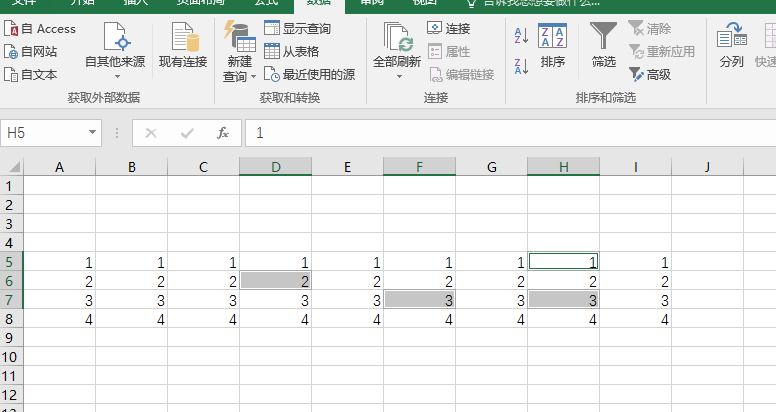Viewport: 776px width, 412px height.
Task: Click cell B7 containing 3
Action: coord(132,300)
